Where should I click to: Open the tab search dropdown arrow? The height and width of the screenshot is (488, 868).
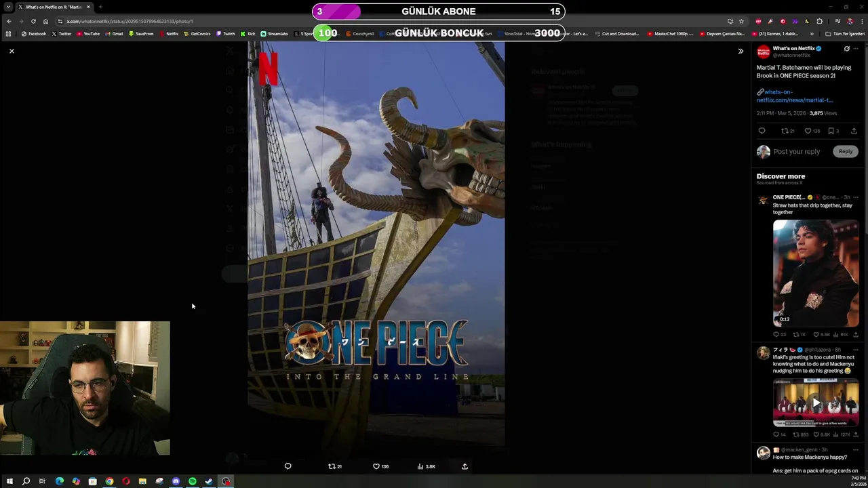(x=8, y=7)
